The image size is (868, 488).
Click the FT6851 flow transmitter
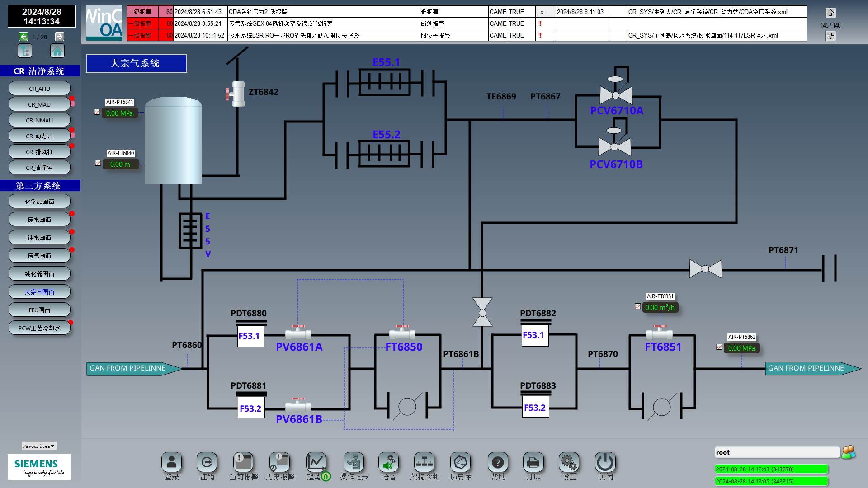tap(660, 333)
